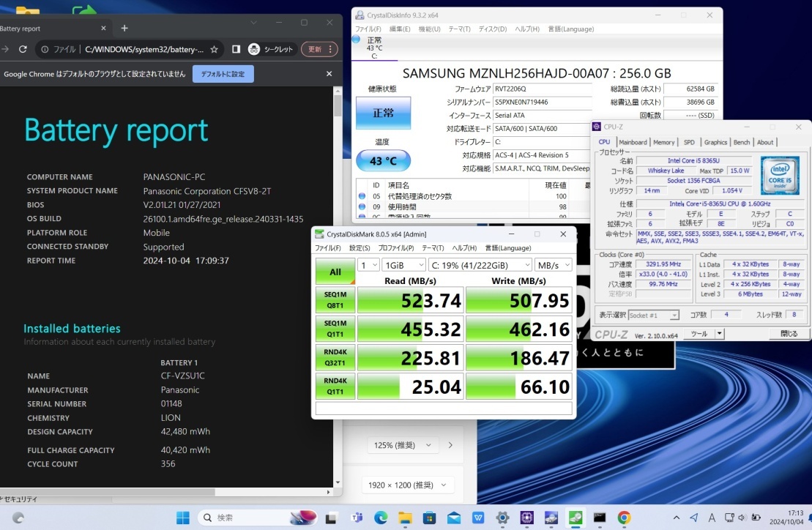Open the Windows Start menu
Viewport: 812px width, 530px height.
point(183,518)
